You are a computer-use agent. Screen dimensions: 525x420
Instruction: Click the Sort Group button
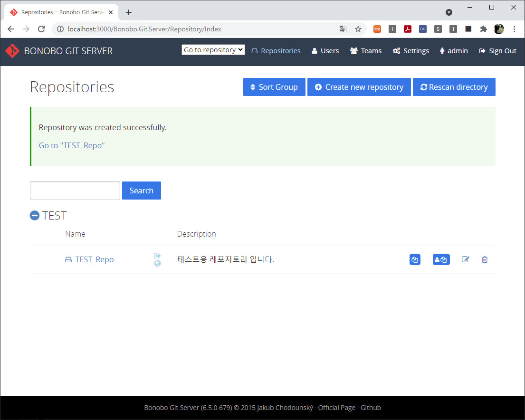tap(274, 87)
